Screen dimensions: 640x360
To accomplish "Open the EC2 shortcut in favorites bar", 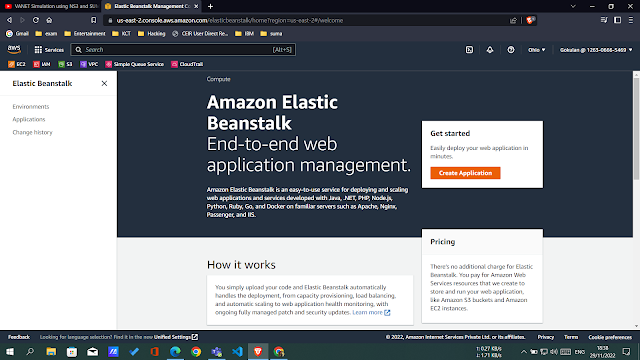I will click(17, 64).
